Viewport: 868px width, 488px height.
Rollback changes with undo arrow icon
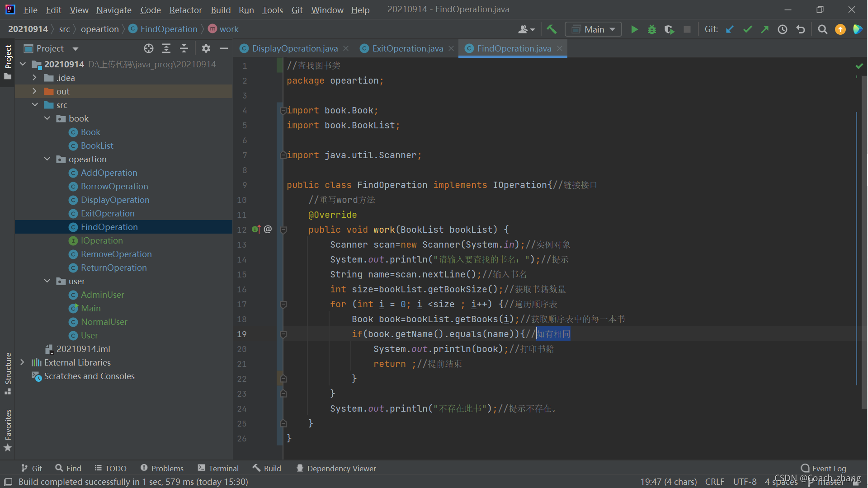click(801, 29)
